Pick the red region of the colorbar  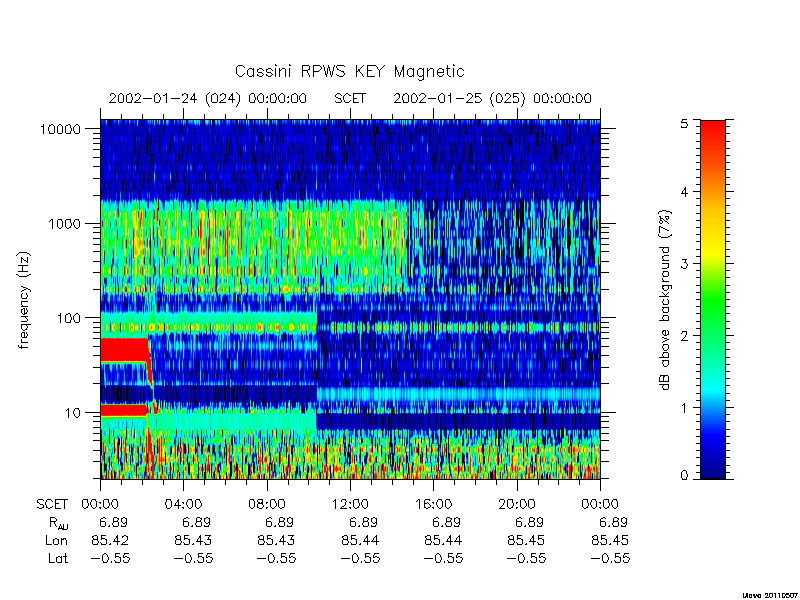[x=713, y=135]
